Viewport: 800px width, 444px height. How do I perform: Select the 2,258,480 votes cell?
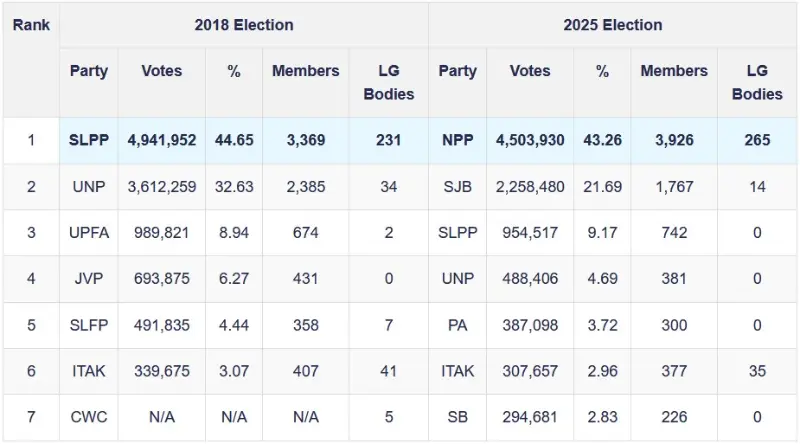point(530,187)
